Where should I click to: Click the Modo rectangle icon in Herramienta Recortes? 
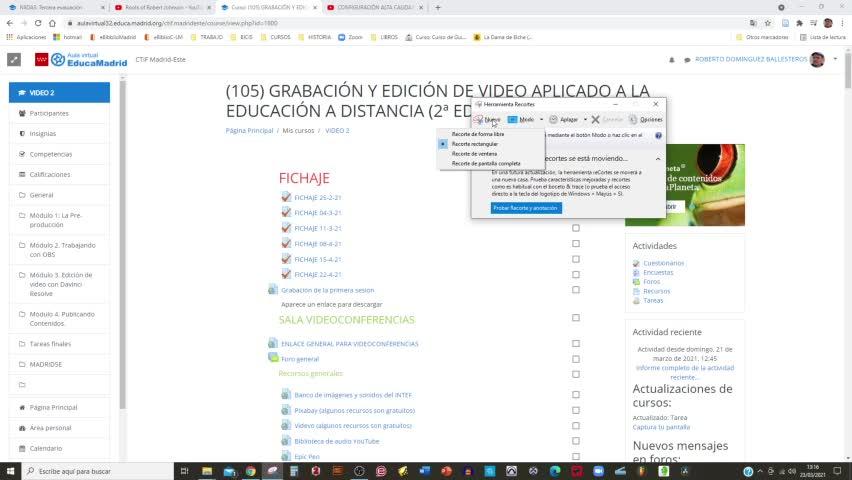(x=512, y=120)
